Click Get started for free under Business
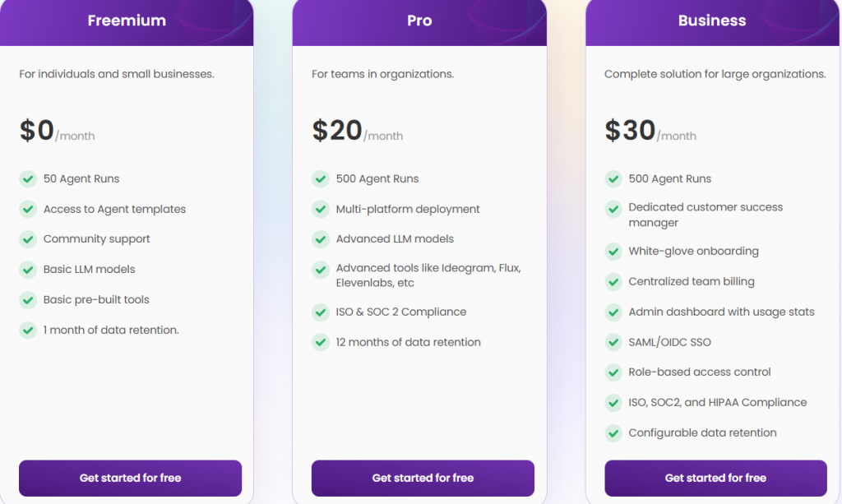842x504 pixels. point(715,478)
